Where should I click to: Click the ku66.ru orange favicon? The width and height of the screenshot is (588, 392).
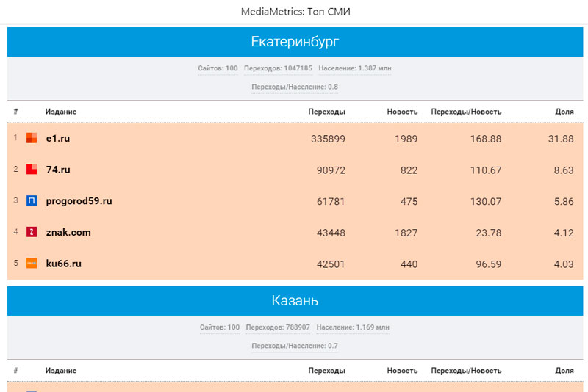(x=32, y=264)
